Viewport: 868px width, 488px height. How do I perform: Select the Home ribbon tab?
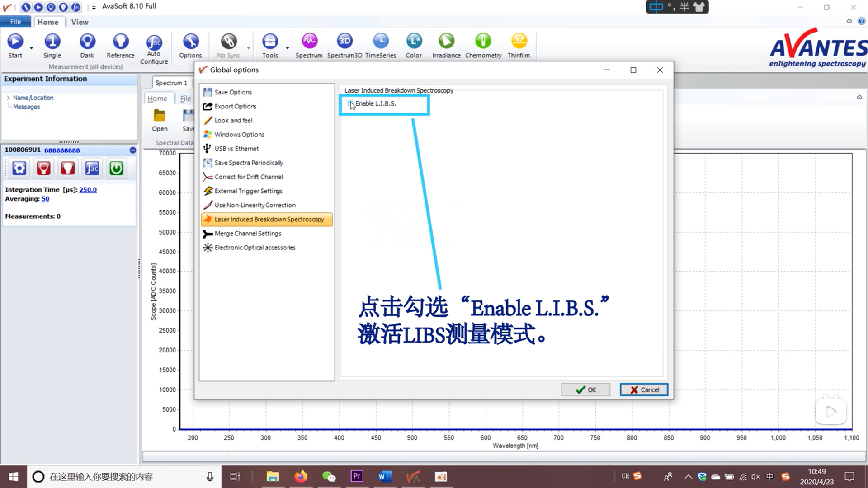47,22
